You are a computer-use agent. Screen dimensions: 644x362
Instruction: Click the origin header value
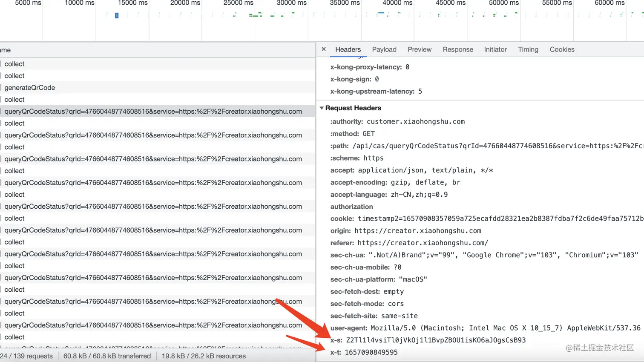tap(418, 231)
